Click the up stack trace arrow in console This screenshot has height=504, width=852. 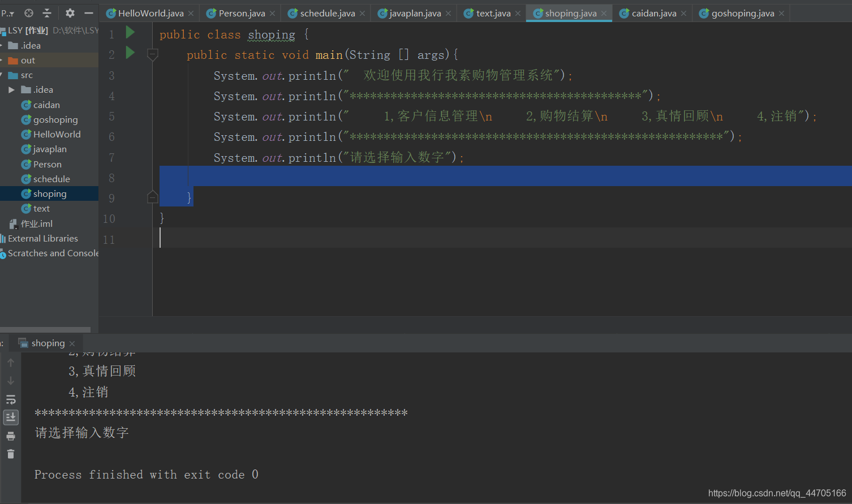click(x=11, y=363)
